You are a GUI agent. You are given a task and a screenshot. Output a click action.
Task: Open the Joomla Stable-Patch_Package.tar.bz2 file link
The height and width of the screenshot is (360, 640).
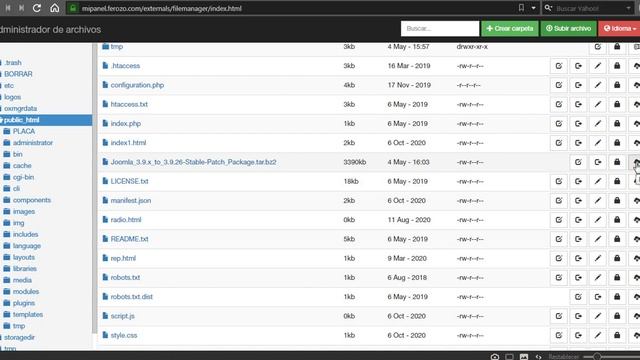click(x=193, y=162)
